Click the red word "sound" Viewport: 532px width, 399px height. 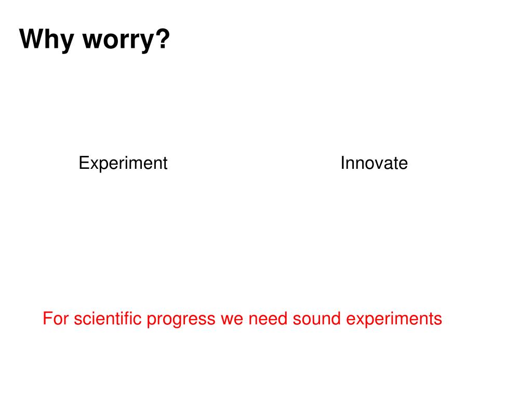(x=316, y=318)
